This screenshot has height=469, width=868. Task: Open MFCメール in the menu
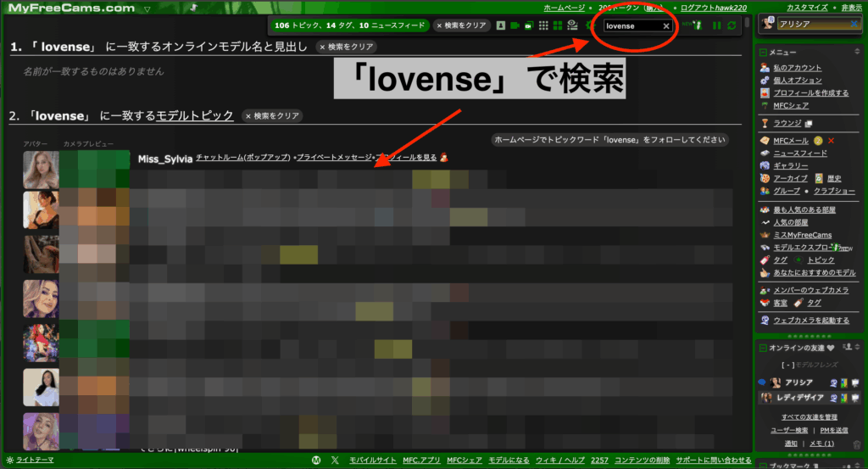(791, 141)
